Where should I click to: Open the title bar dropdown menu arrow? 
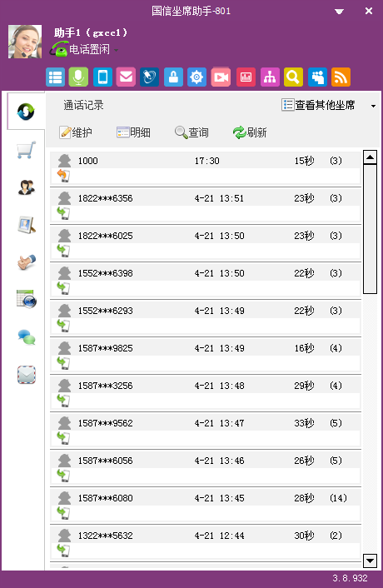pyautogui.click(x=339, y=12)
